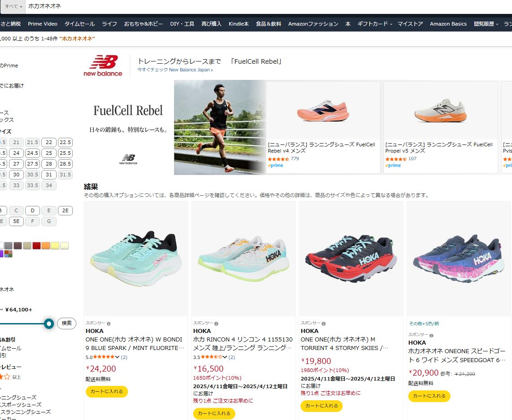The width and height of the screenshot is (512, 420).
Task: Open Amazonファッション in navigation bar
Action: (x=313, y=24)
